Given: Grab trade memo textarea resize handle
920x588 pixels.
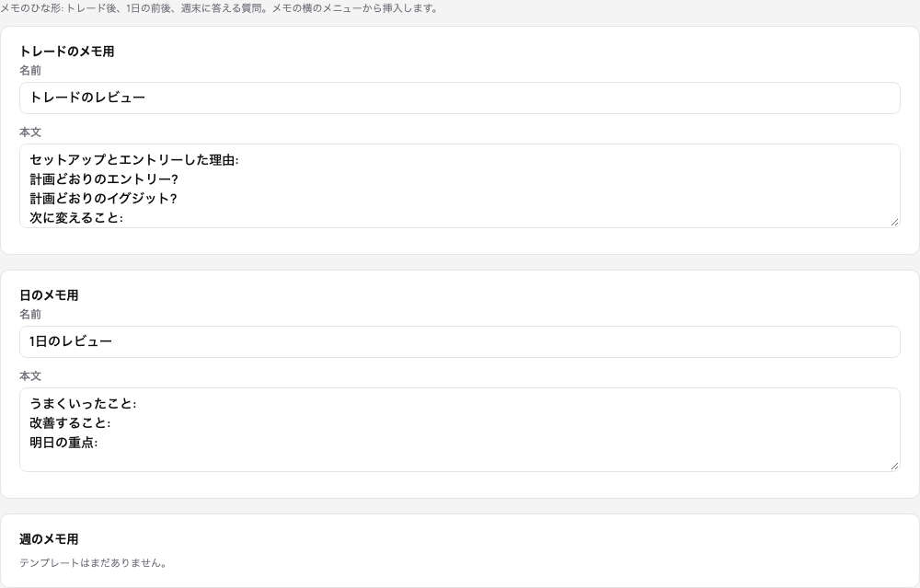Looking at the screenshot, I should tap(894, 222).
